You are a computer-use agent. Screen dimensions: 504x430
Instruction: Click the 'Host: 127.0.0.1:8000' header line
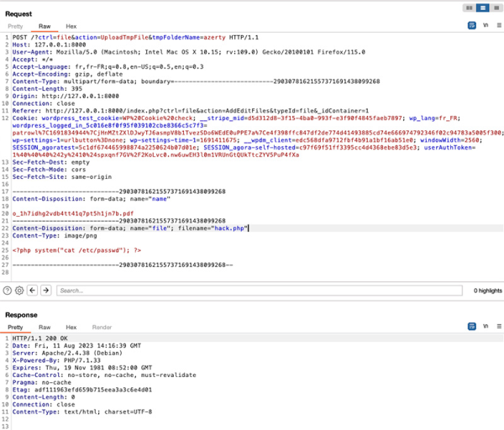(x=49, y=45)
